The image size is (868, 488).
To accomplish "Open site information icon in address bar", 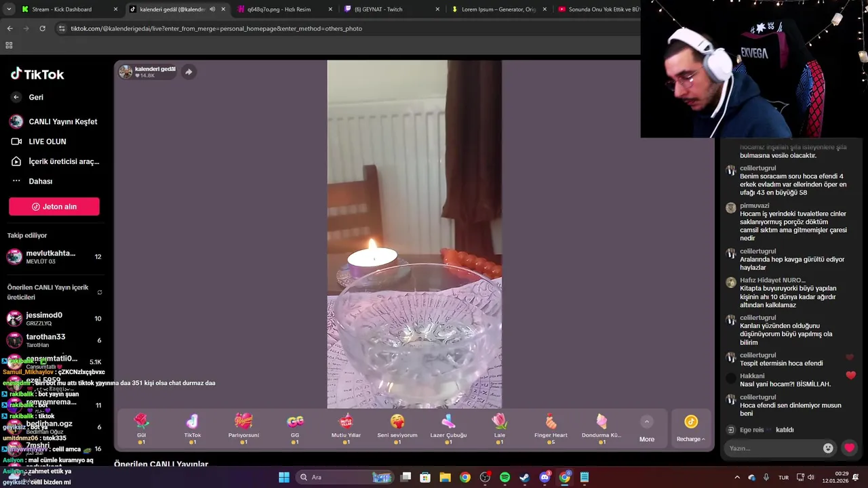I will [62, 28].
